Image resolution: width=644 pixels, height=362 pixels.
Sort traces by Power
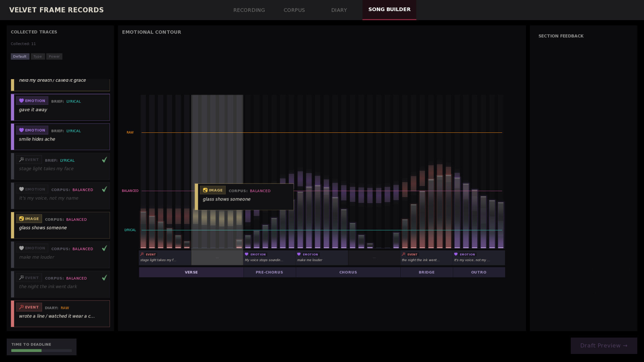54,56
